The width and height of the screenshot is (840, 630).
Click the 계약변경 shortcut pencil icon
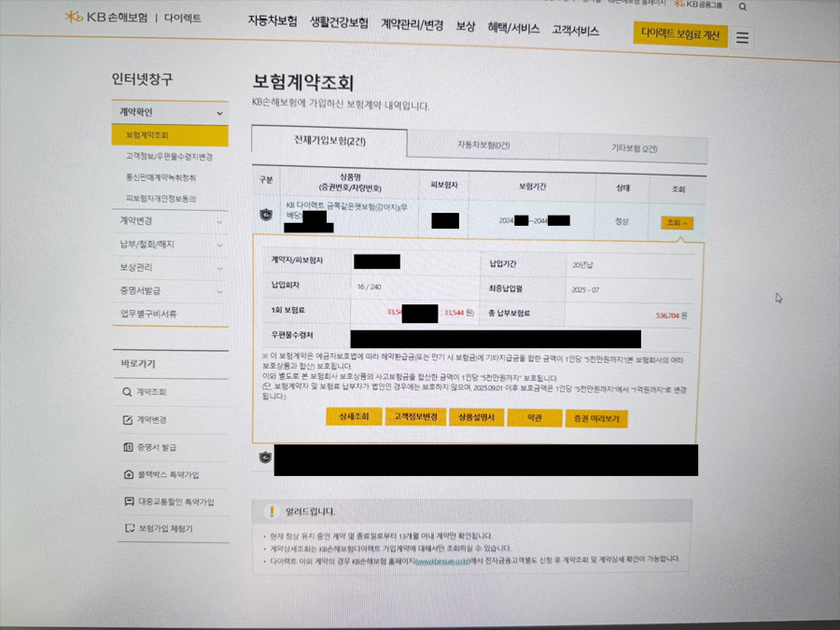pyautogui.click(x=128, y=419)
